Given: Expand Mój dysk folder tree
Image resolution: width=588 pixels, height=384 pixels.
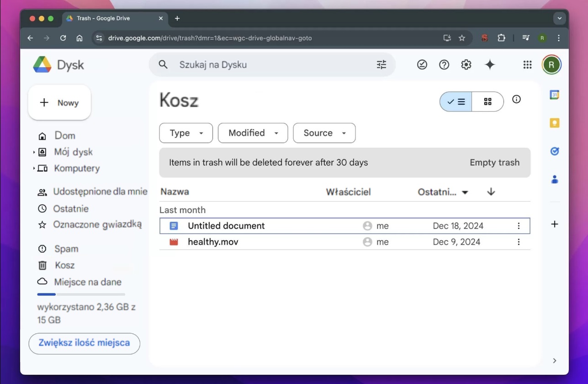Looking at the screenshot, I should [x=34, y=152].
